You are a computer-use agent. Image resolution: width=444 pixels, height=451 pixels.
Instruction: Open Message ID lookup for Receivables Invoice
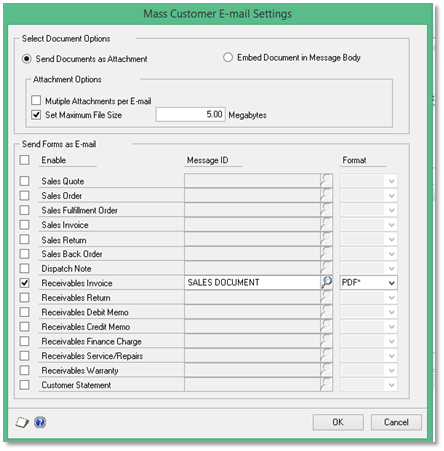pyautogui.click(x=327, y=283)
